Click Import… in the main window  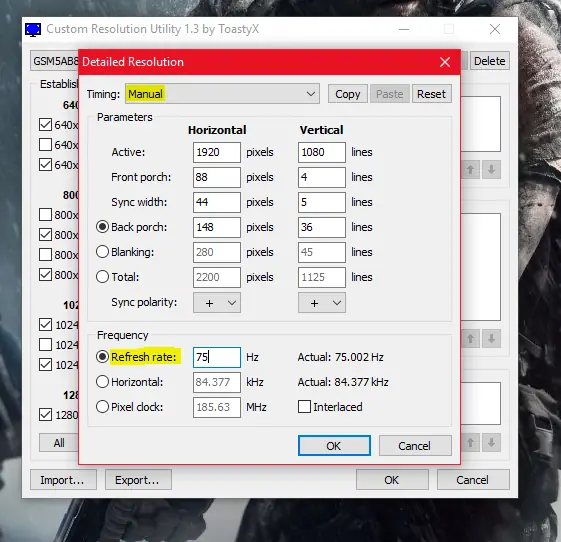63,480
